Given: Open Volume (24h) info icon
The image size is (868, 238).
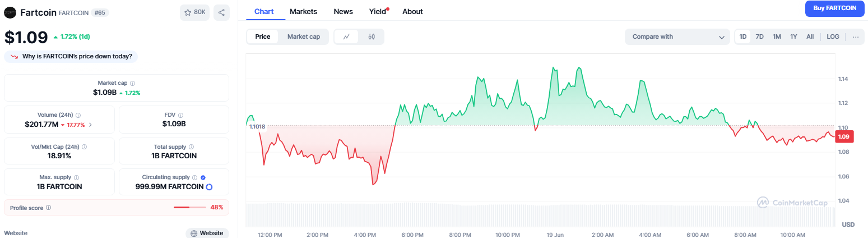Looking at the screenshot, I should coord(78,115).
